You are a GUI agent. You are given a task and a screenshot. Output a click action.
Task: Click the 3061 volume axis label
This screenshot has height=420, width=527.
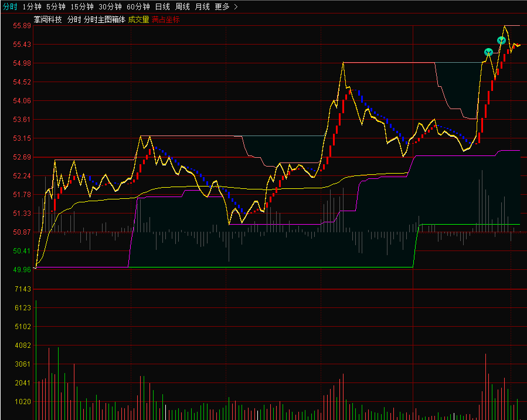click(x=23, y=364)
